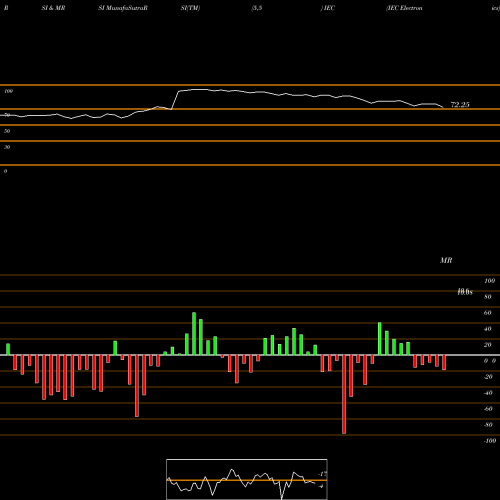This screenshot has height=500, width=500.
Task: Click the '-100' label on MR right axis
Action: tap(490, 441)
